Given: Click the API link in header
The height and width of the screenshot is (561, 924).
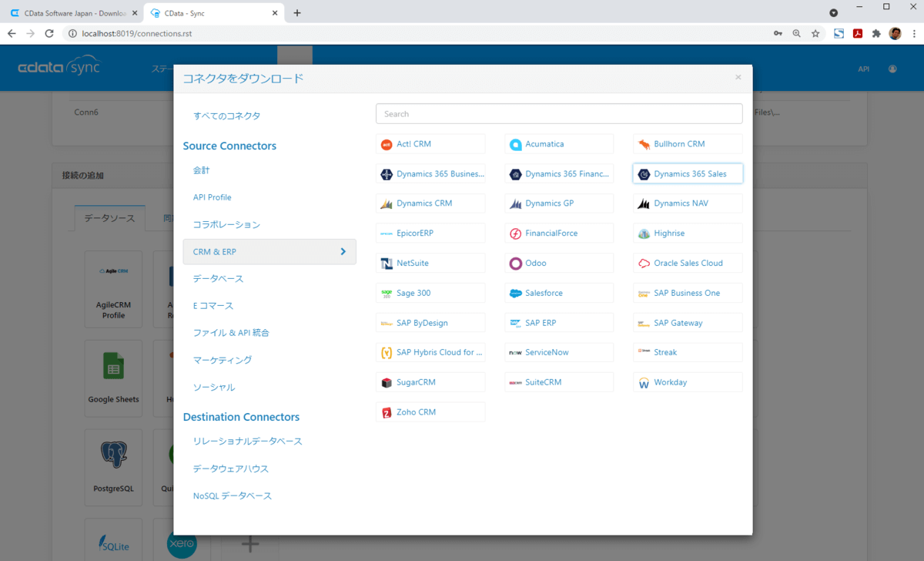Looking at the screenshot, I should (x=864, y=69).
